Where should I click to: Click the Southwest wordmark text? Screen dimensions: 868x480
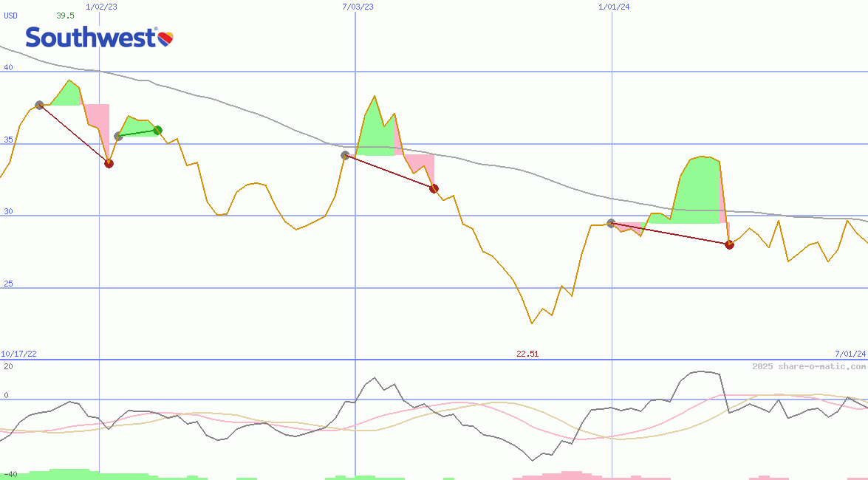click(x=90, y=38)
